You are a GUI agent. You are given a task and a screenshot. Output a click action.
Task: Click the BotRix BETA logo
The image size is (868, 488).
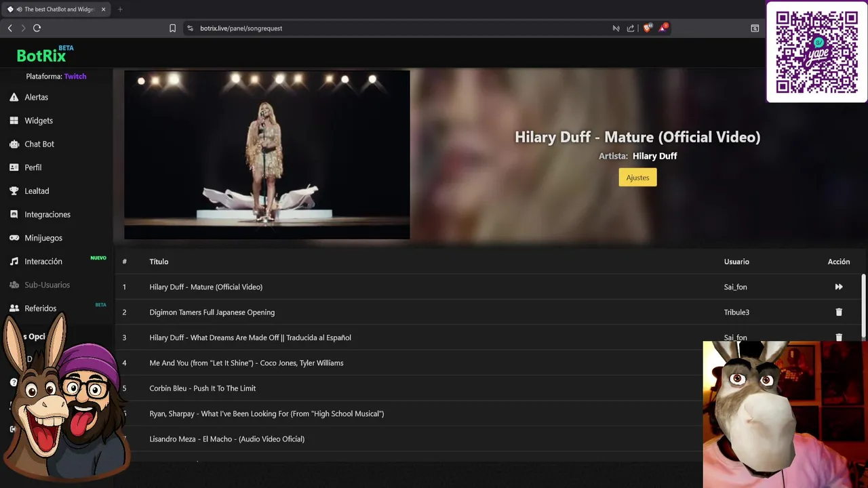(45, 54)
